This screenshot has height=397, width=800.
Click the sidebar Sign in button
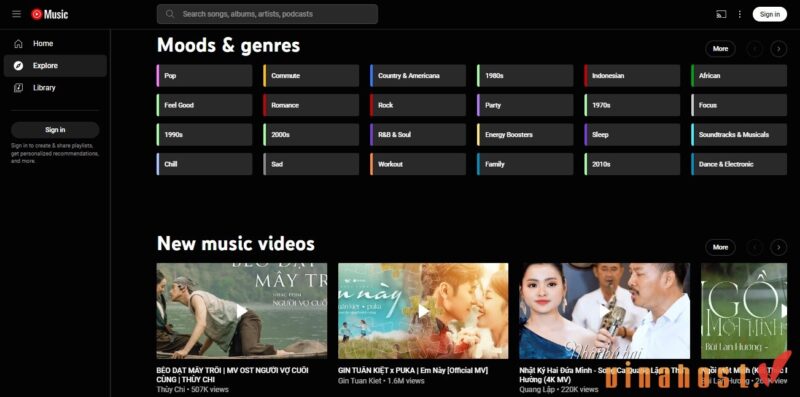[x=55, y=130]
